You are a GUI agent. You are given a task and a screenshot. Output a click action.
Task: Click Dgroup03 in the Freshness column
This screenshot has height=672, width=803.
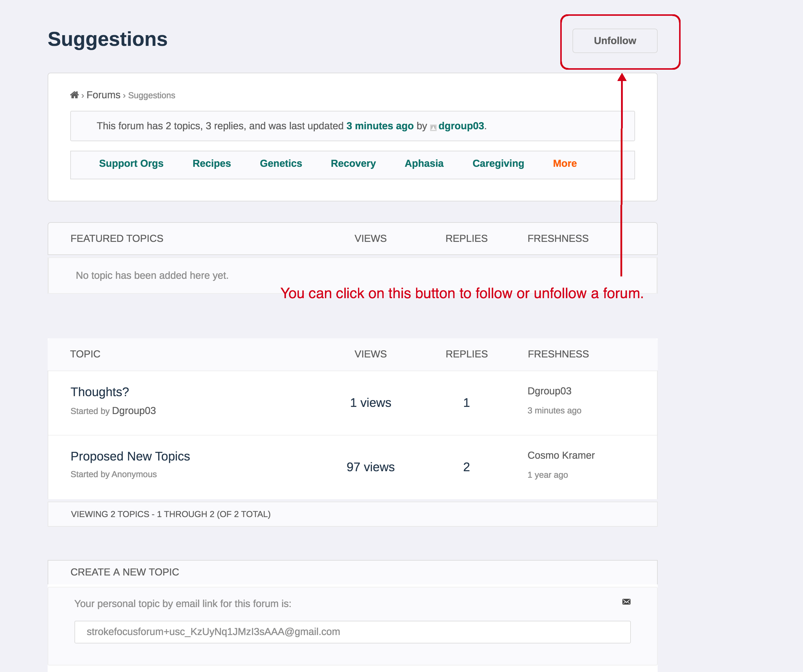click(x=549, y=391)
